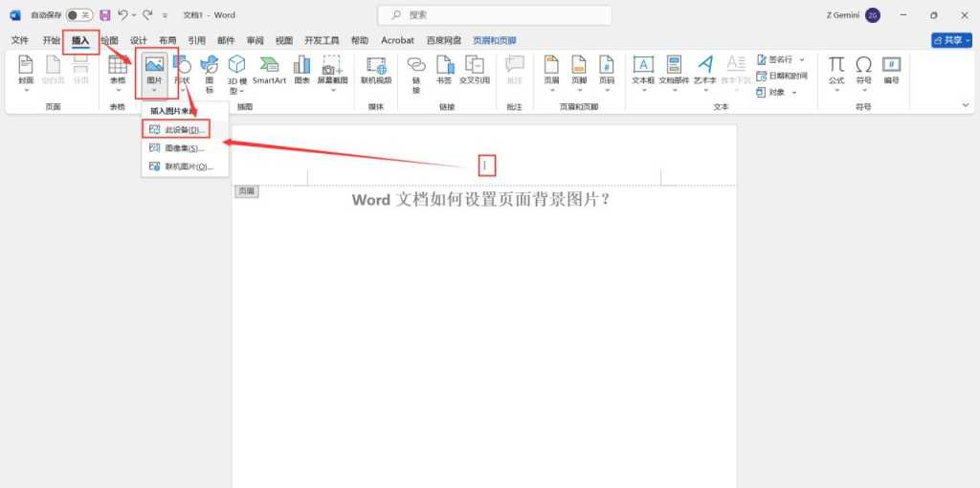980x488 pixels.
Task: Click into the 搜索 search box
Action: click(495, 15)
